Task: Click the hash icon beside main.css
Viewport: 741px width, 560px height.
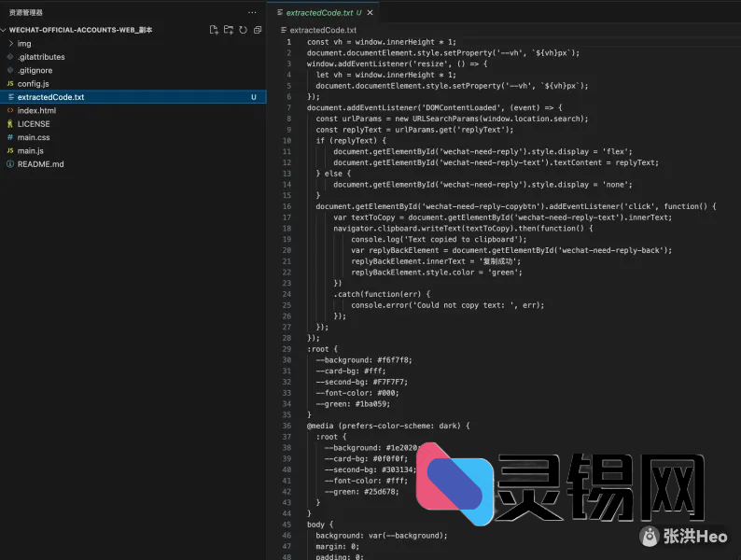Action: click(10, 137)
